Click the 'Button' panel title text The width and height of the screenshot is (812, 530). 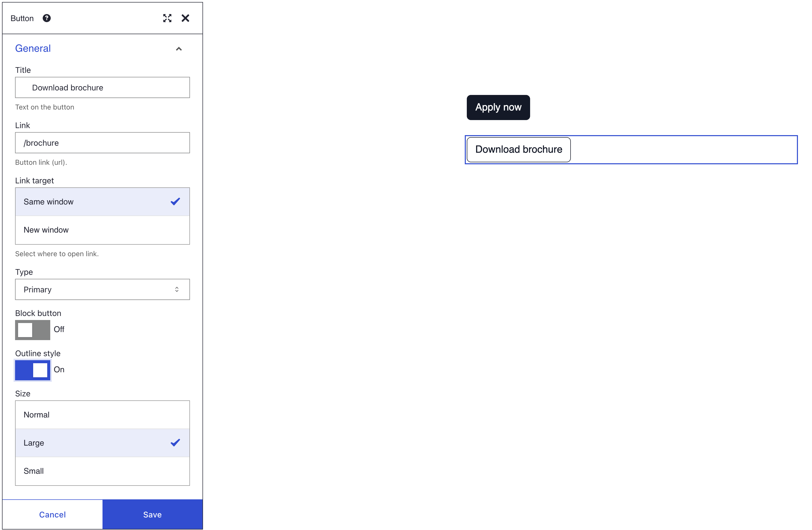coord(22,18)
